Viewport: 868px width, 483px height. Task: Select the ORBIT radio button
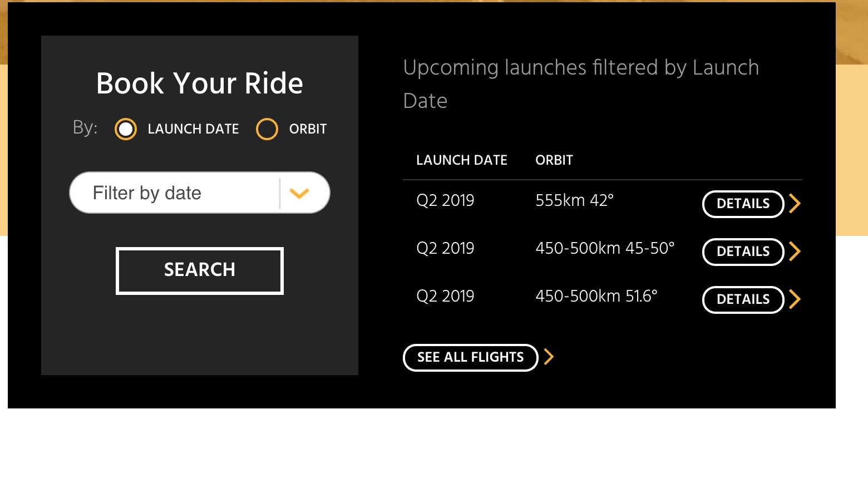click(267, 129)
